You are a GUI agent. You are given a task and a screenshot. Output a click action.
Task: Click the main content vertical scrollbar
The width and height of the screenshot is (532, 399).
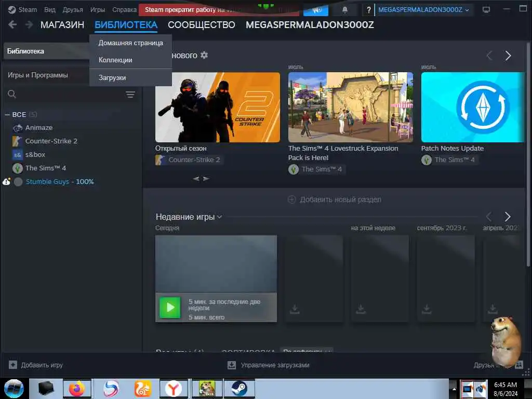[528, 154]
